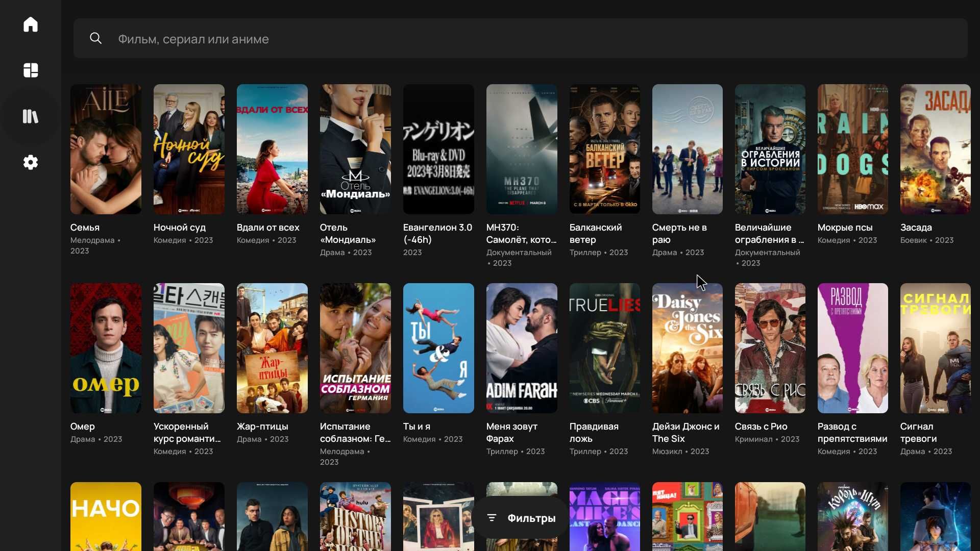Open the Dashboard/Categories icon
Viewport: 980px width, 551px height.
(x=30, y=70)
